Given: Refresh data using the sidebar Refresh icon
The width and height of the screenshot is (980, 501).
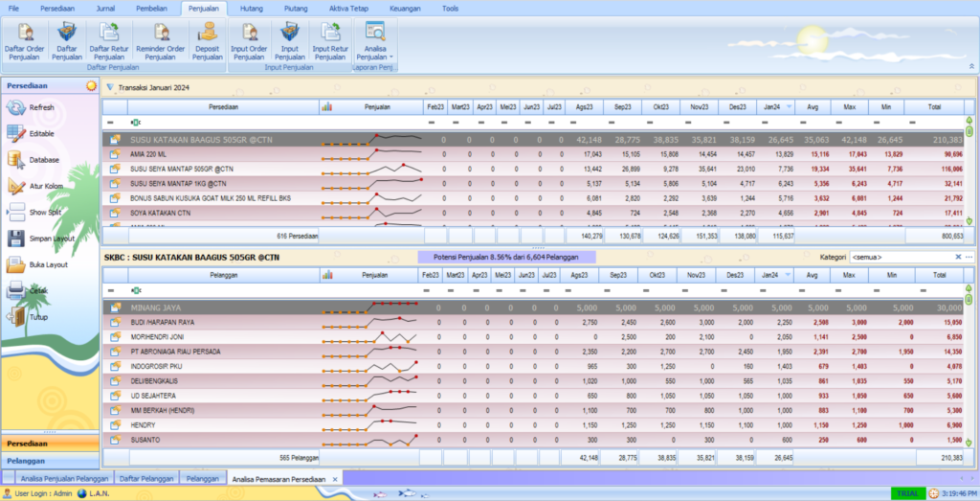Looking at the screenshot, I should 17,108.
